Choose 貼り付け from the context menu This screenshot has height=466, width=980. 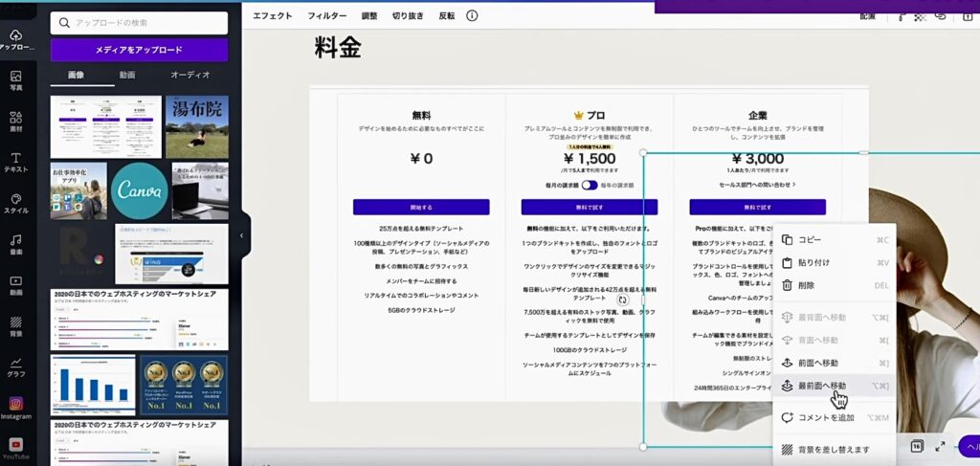835,262
